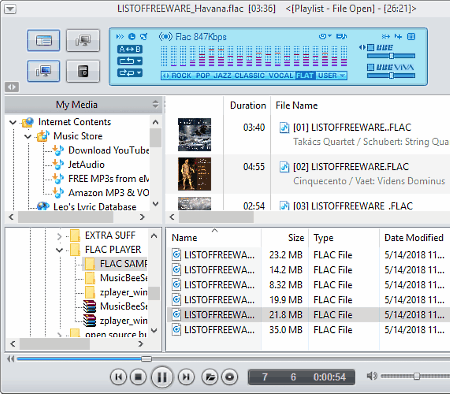450x394 pixels.
Task: Collapse the FLAC PLAYER folder
Action: click(59, 250)
